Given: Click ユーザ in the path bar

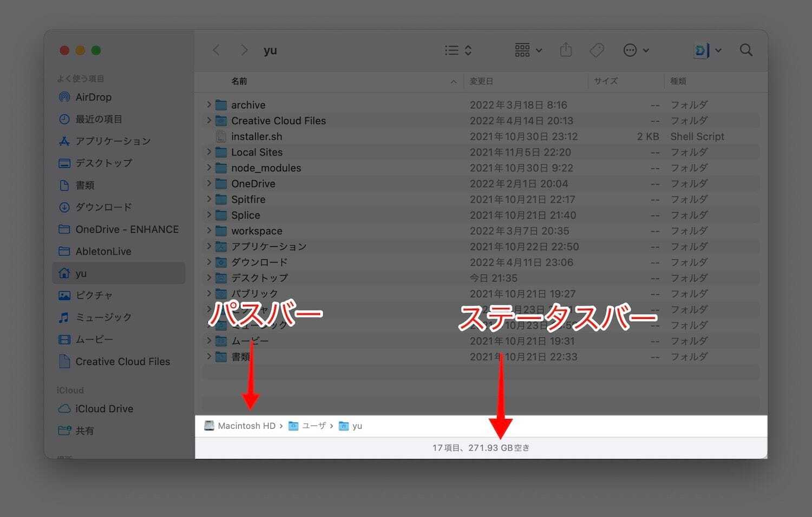Looking at the screenshot, I should point(307,426).
